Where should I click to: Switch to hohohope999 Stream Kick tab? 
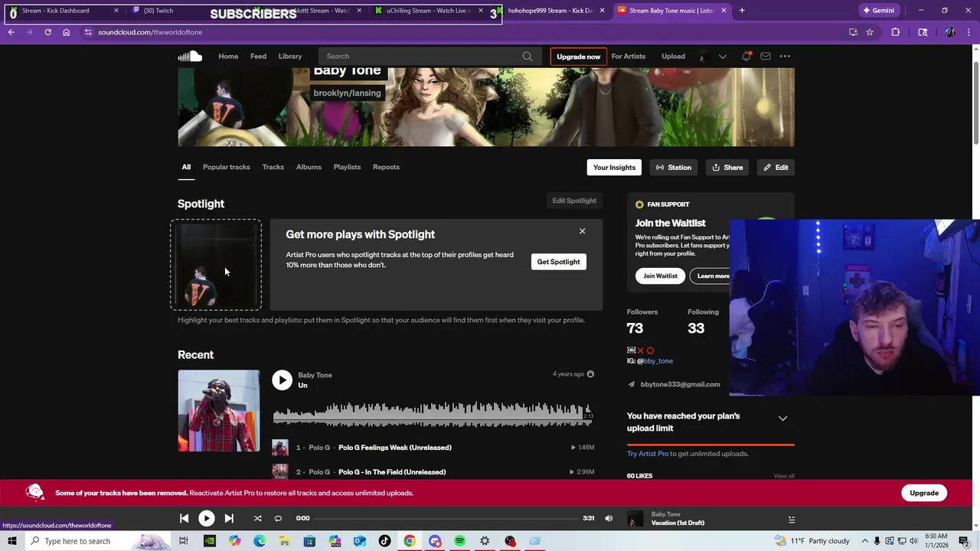click(551, 11)
